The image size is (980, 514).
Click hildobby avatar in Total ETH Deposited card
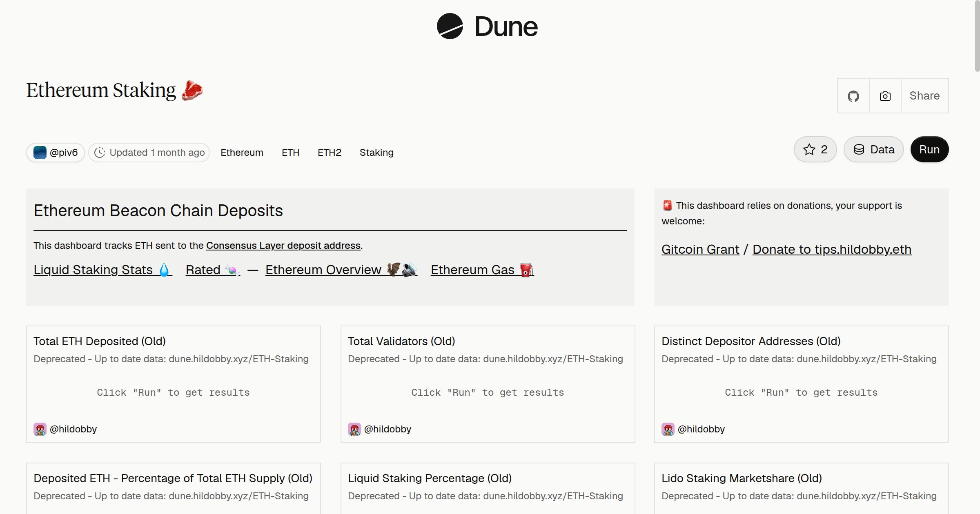(40, 429)
